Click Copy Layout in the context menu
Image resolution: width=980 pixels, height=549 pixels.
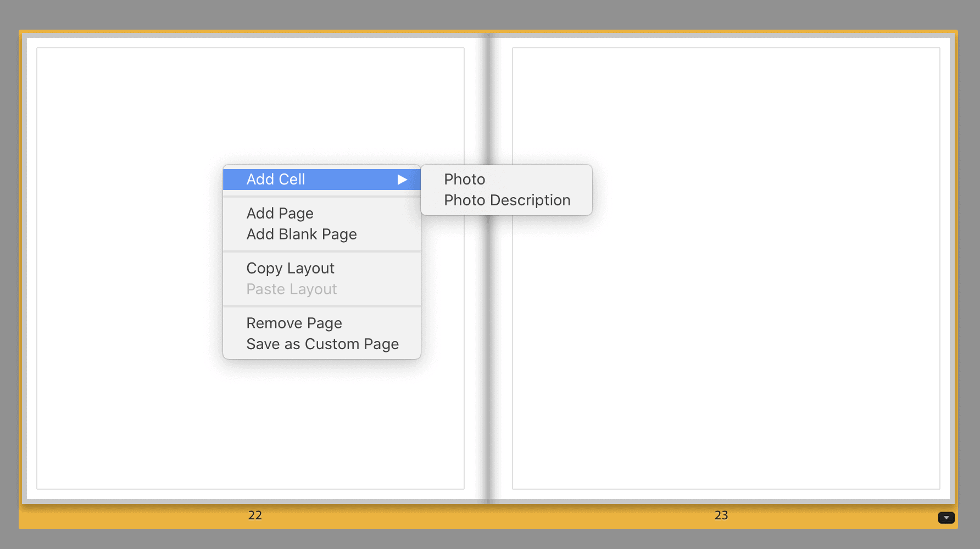point(290,268)
